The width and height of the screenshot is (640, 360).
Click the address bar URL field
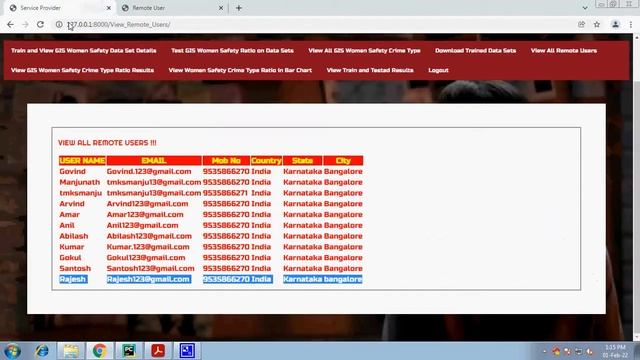(318, 24)
